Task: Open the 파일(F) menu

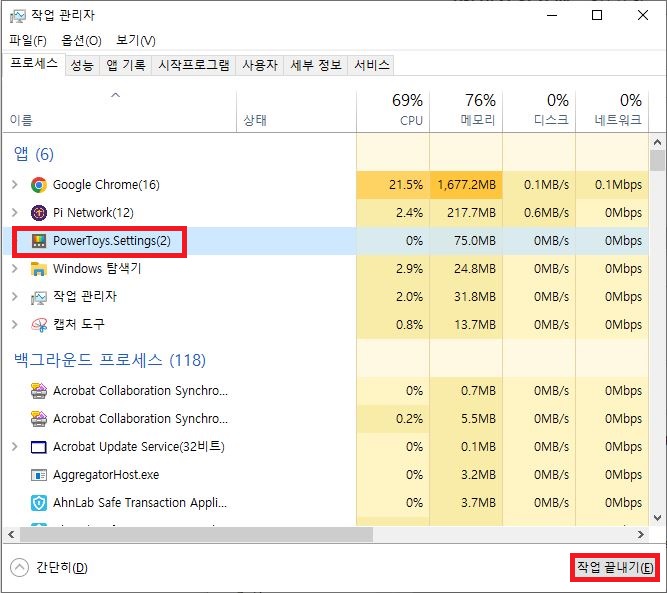Action: 28,40
